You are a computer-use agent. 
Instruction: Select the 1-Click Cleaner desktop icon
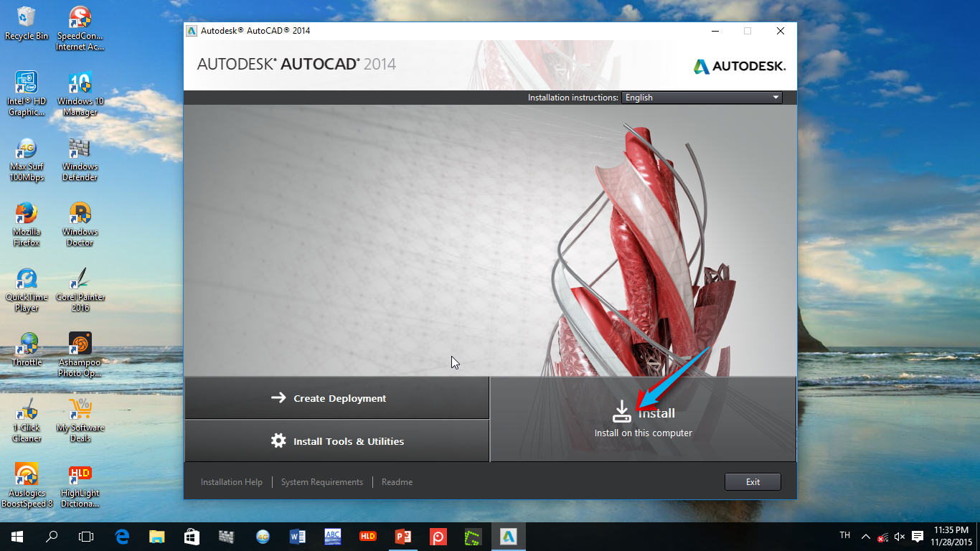[27, 420]
